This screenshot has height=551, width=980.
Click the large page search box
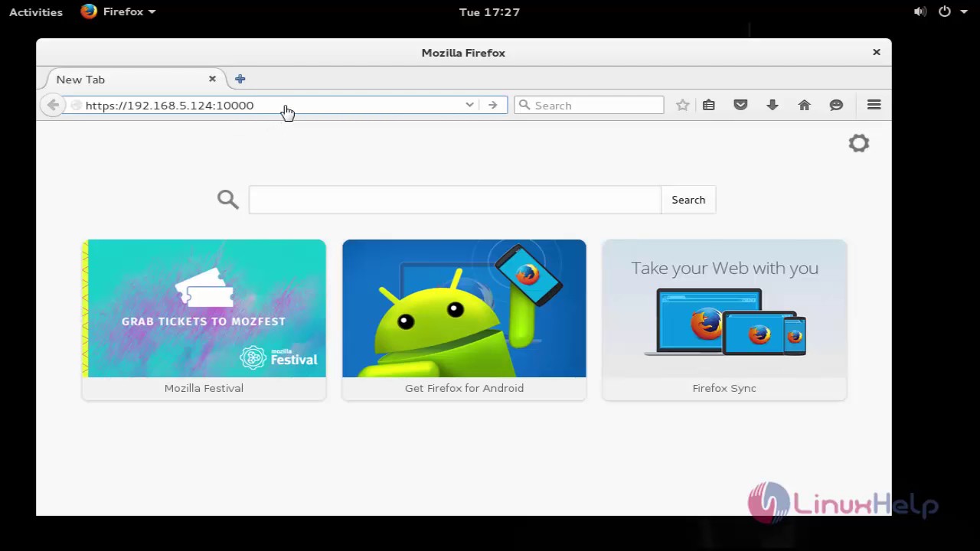click(455, 200)
